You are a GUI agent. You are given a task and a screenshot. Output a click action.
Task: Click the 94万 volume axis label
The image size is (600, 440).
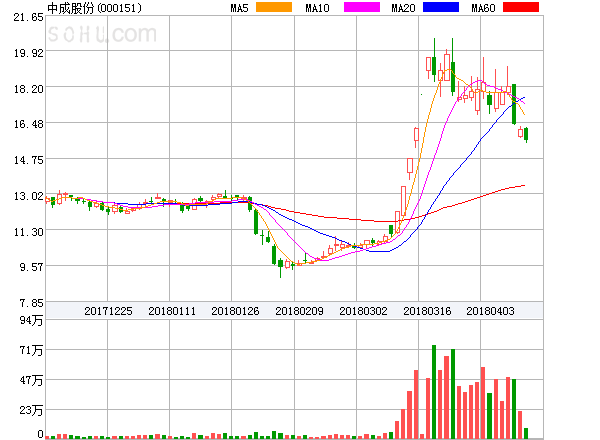31,320
